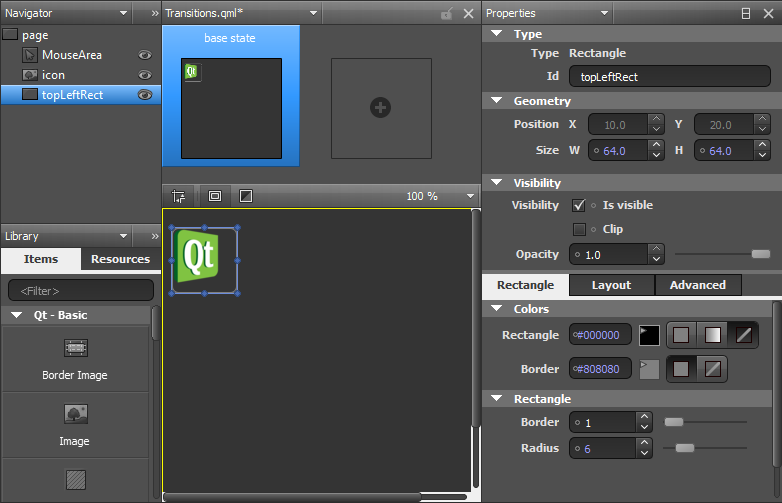Click the Image item icon in Library
The height and width of the screenshot is (503, 782).
pos(76,414)
